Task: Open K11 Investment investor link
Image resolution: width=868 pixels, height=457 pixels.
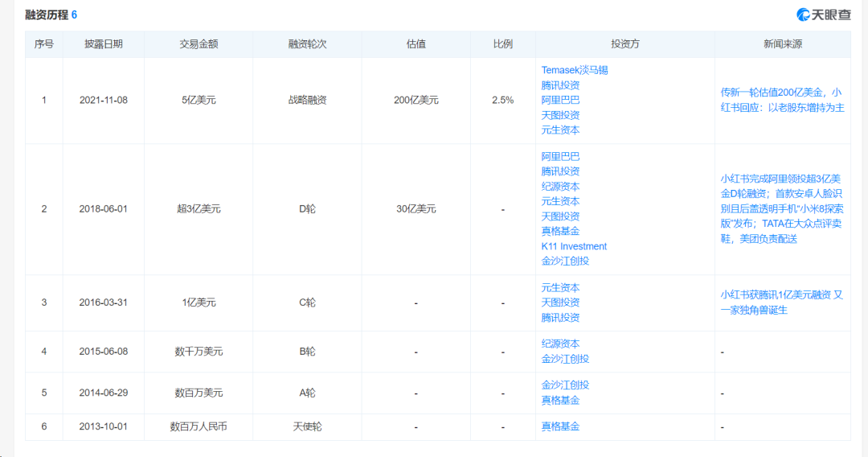Action: point(574,246)
